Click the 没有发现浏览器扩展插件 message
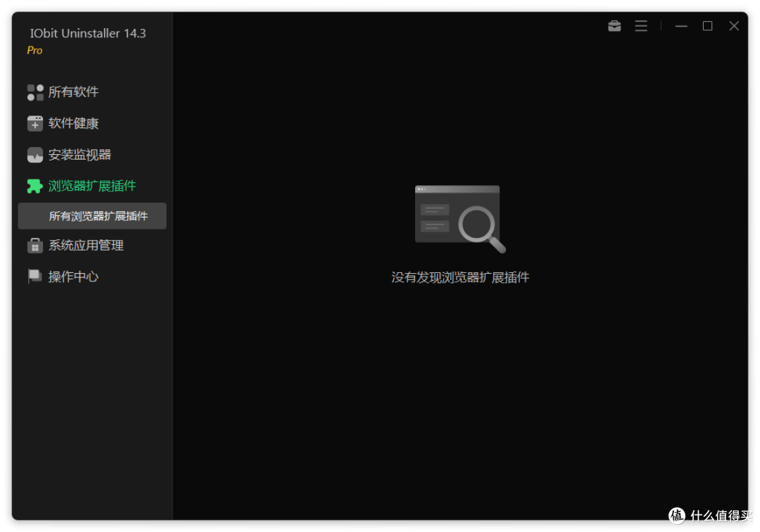This screenshot has height=532, width=760. point(460,278)
